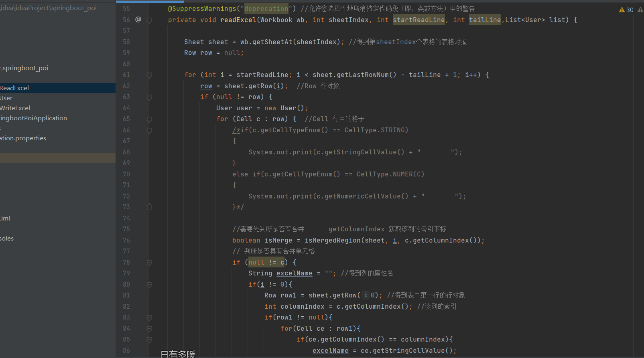
Task: Collapse the Cell for loop fold on line 65
Action: click(x=149, y=119)
